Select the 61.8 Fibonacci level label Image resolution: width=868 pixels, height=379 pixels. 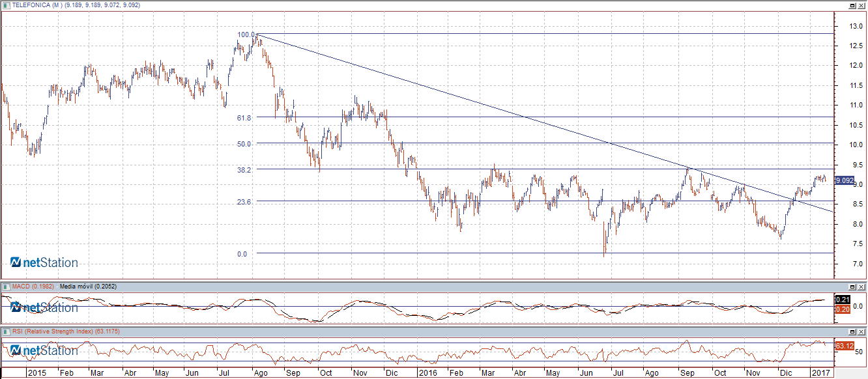244,118
